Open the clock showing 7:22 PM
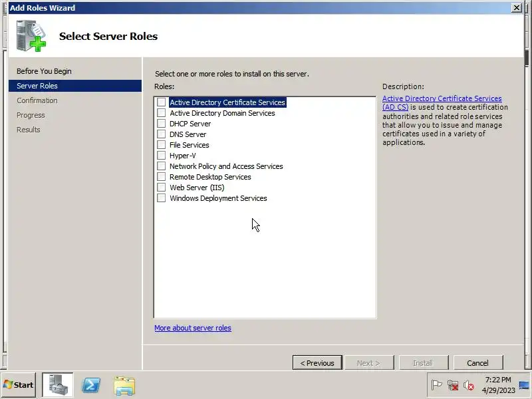532x399 pixels. pos(498,385)
